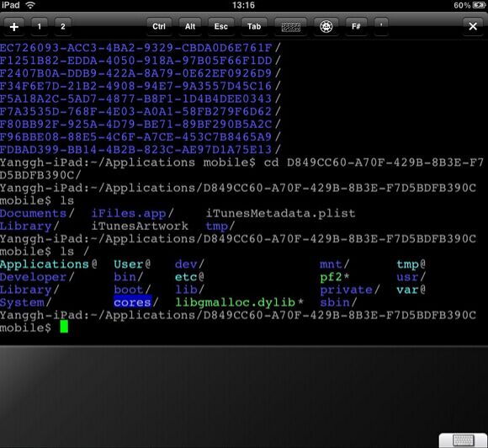Tap the Ctrl modifier key
Screen dimensions: 488x448
159,27
